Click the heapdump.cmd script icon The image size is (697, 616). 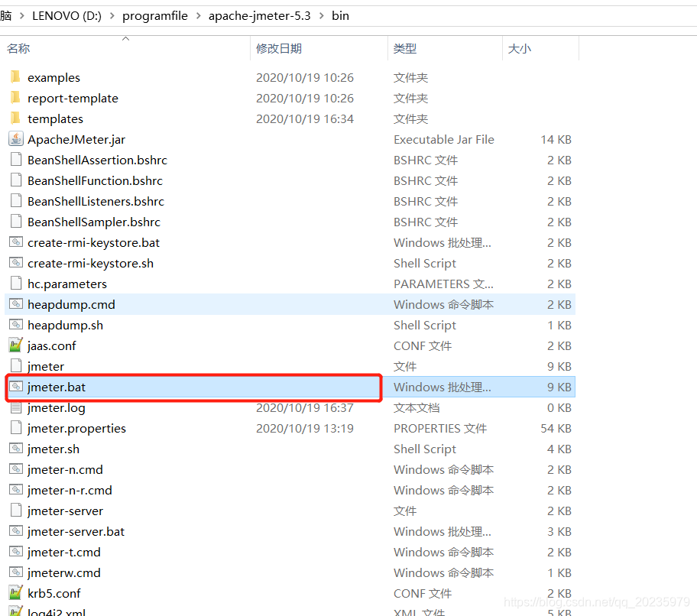[x=16, y=304]
